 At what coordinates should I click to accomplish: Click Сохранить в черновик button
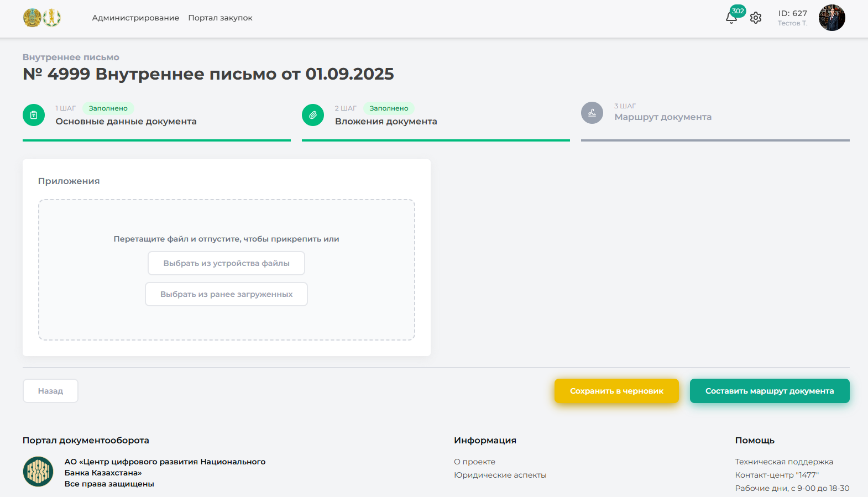pos(616,391)
